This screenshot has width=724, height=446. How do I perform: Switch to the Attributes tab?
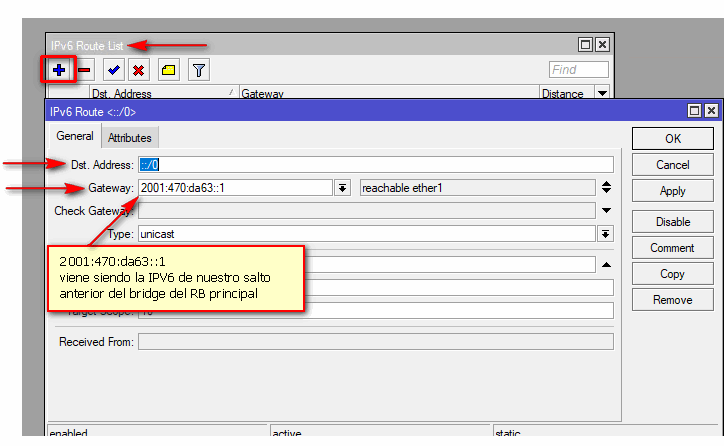(x=130, y=138)
